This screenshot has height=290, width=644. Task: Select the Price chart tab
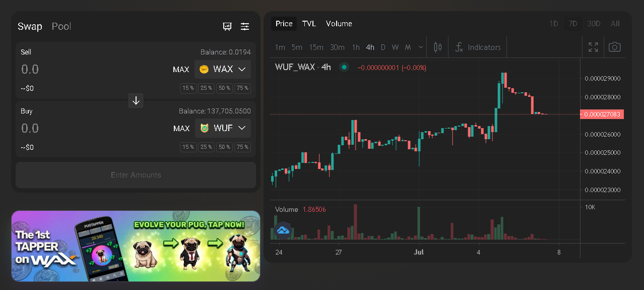coord(284,24)
